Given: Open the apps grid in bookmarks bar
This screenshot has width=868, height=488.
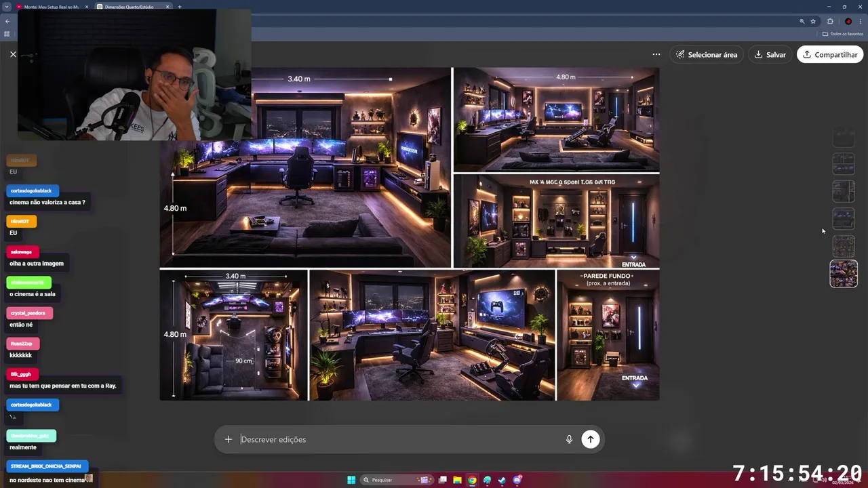Looking at the screenshot, I should tap(7, 34).
